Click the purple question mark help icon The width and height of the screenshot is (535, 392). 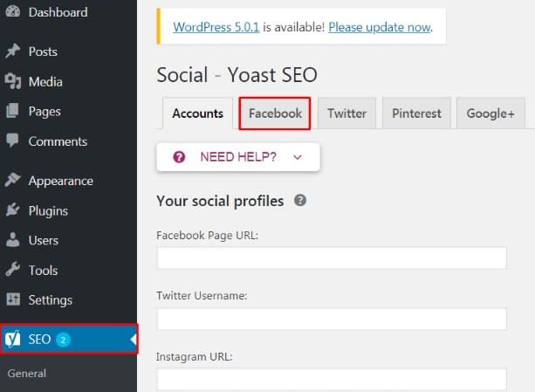179,157
